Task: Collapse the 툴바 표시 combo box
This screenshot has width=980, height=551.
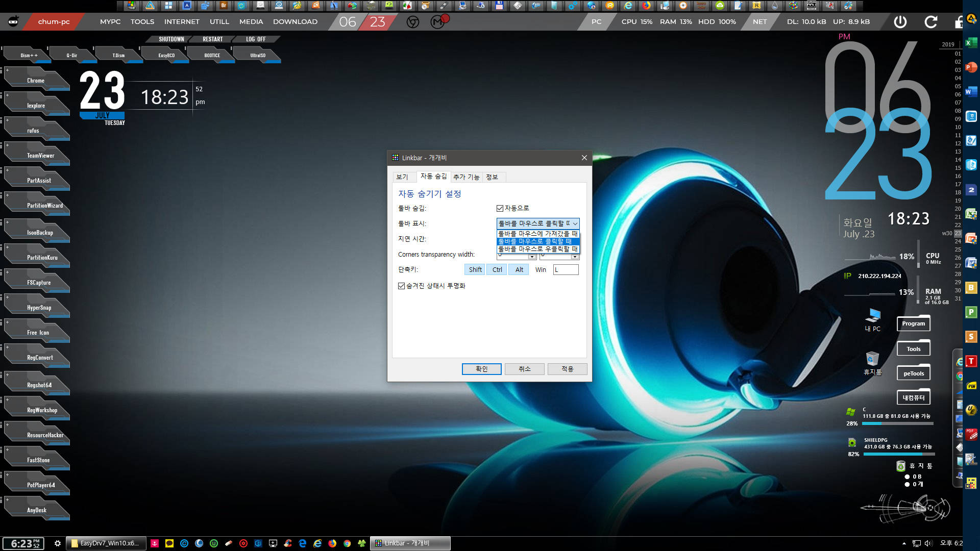Action: (x=575, y=223)
